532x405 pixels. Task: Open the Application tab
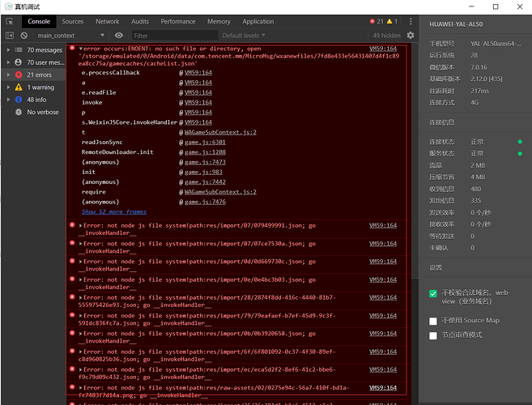pos(257,21)
